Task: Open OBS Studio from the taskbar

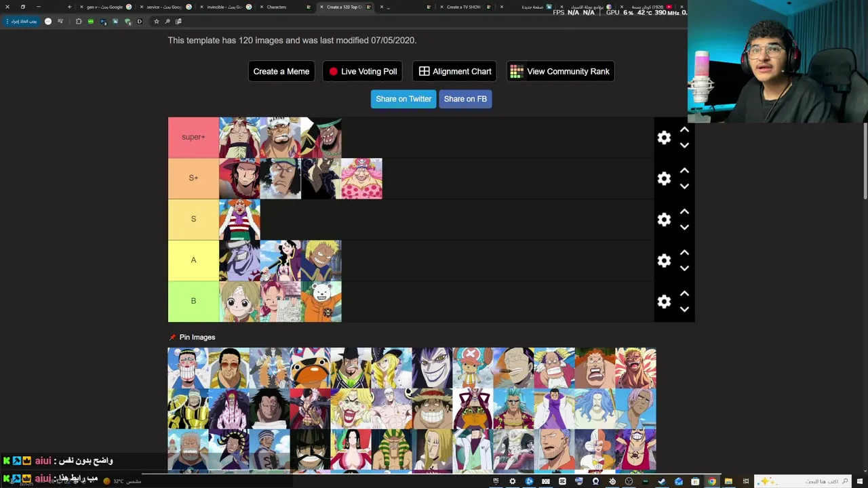Action: pyautogui.click(x=629, y=481)
